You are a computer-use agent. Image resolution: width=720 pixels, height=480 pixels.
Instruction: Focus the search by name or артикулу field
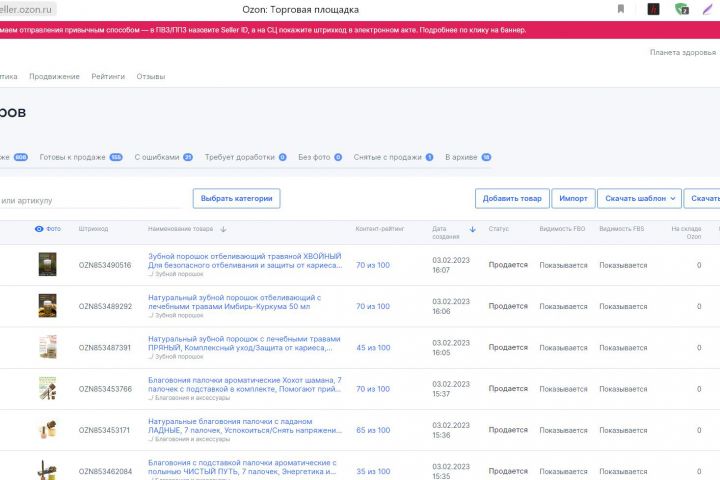click(90, 200)
